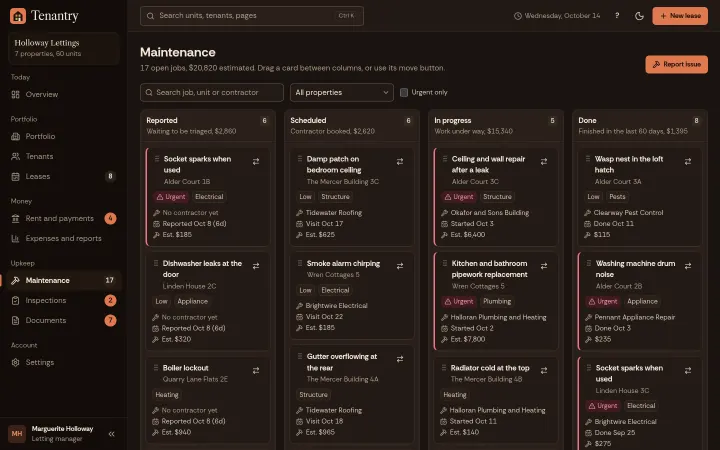
Task: Open the Holloway Lettings account switcher
Action: pos(64,48)
